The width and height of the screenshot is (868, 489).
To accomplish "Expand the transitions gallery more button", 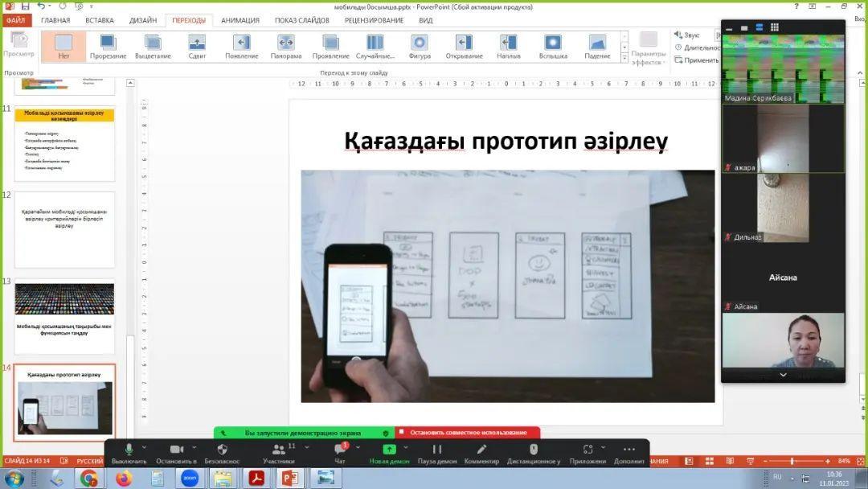I will (x=624, y=58).
